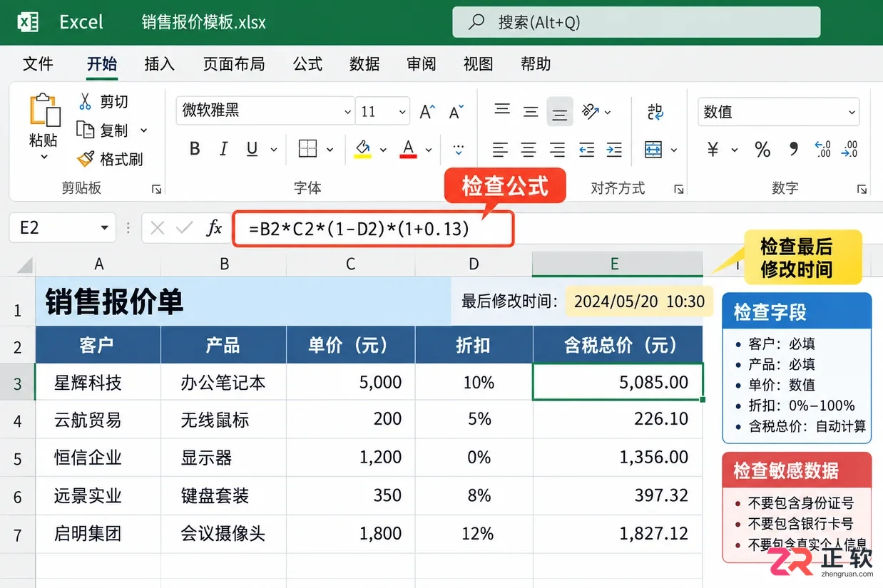The width and height of the screenshot is (883, 588).
Task: Toggle italic formatting
Action: [223, 149]
